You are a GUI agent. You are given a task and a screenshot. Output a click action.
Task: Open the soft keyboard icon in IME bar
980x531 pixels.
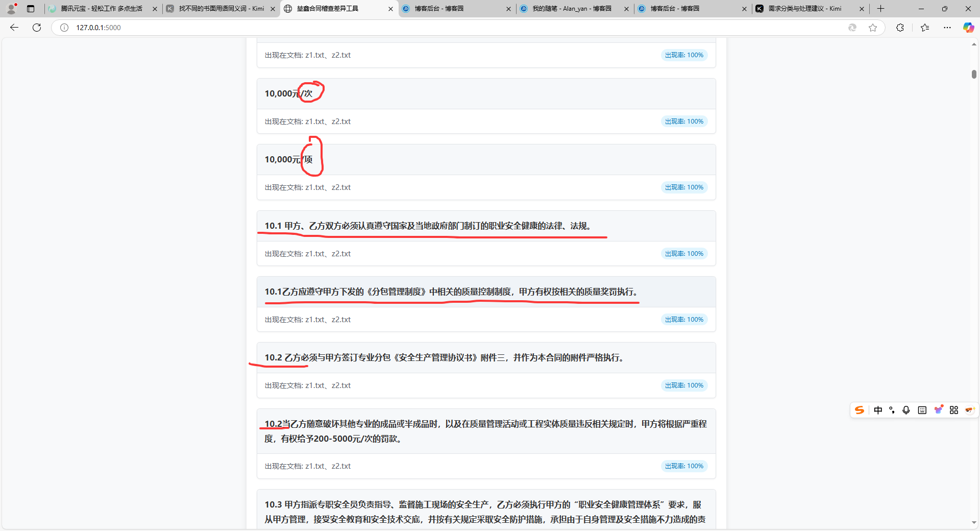[922, 410]
